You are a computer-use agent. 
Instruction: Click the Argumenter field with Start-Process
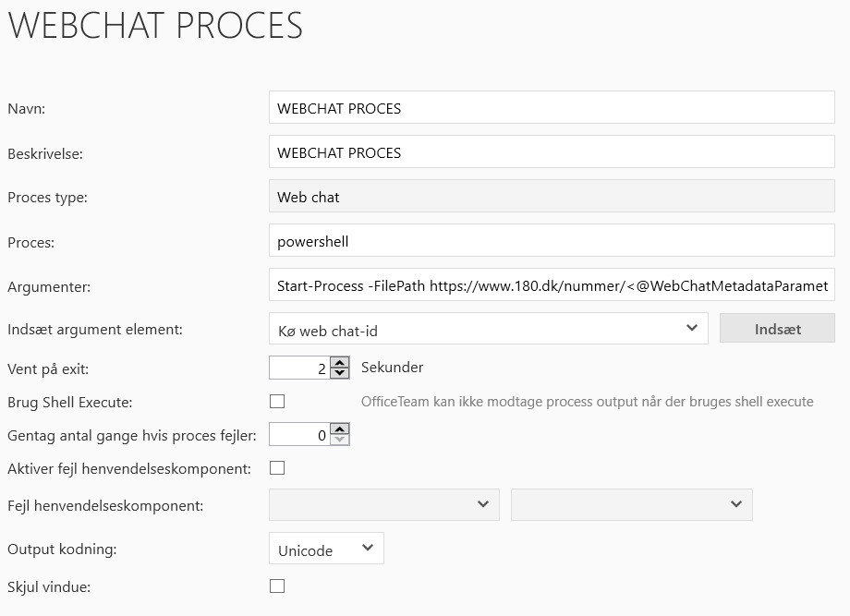pyautogui.click(x=552, y=286)
